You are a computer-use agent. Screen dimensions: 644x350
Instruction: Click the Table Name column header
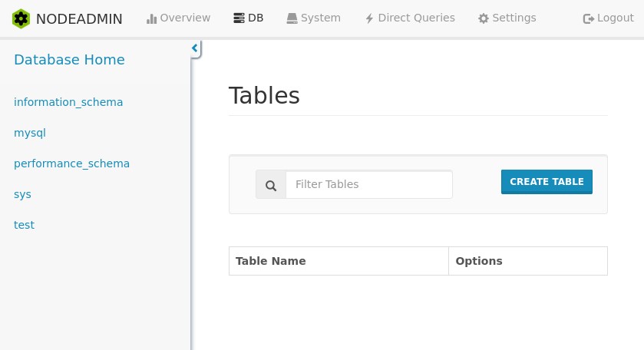click(x=271, y=261)
